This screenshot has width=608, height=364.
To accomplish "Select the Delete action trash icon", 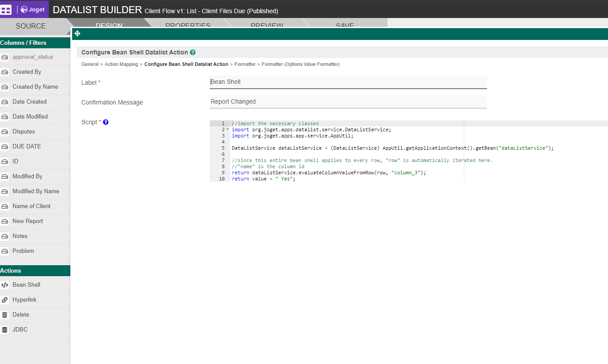I will [x=5, y=315].
